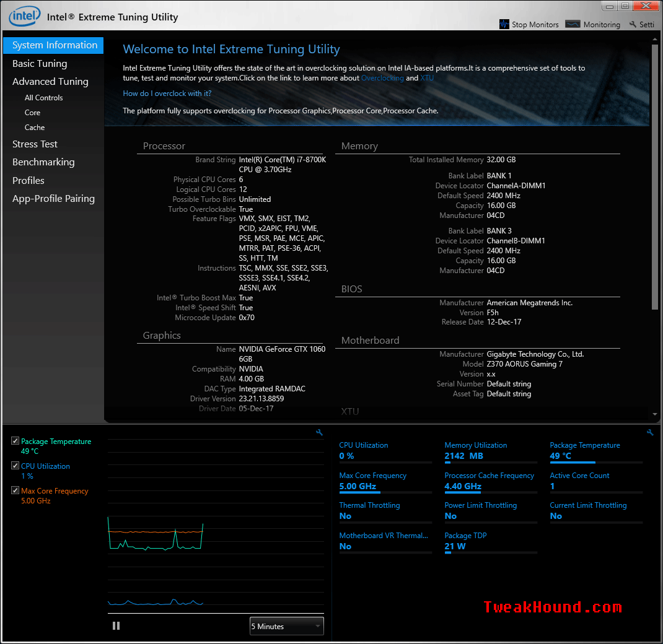This screenshot has height=644, width=663.
Task: Open the Monitoring view from the top bar
Action: coord(593,25)
